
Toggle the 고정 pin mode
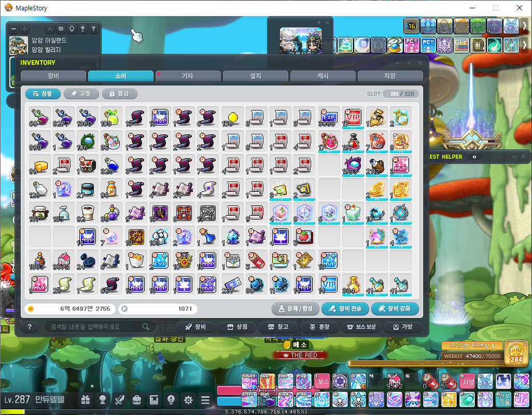pos(81,94)
